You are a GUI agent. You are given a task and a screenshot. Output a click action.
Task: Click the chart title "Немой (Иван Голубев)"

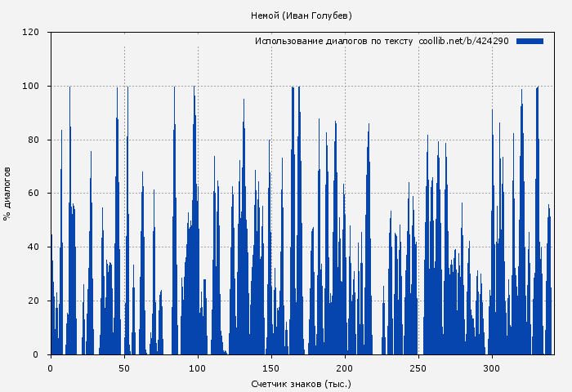(x=301, y=16)
